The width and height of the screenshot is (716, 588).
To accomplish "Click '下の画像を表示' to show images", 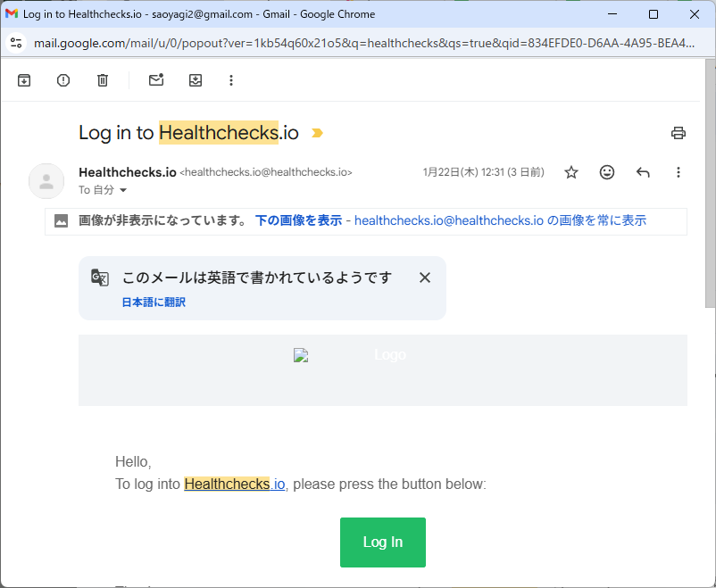I will (299, 220).
